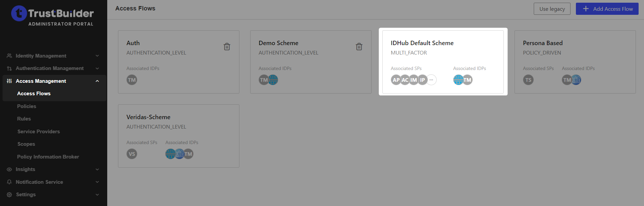Click the AP service provider avatar
Viewport: 644px width, 206px height.
396,80
